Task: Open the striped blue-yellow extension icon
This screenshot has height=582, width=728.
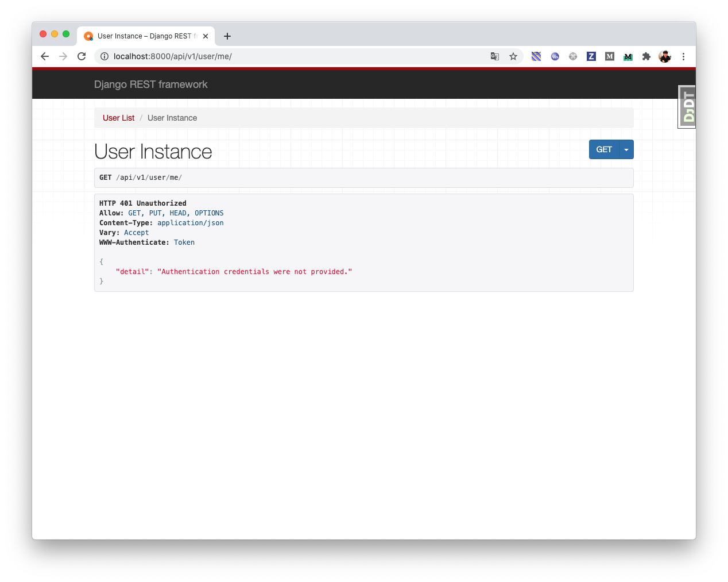Action: tap(536, 56)
